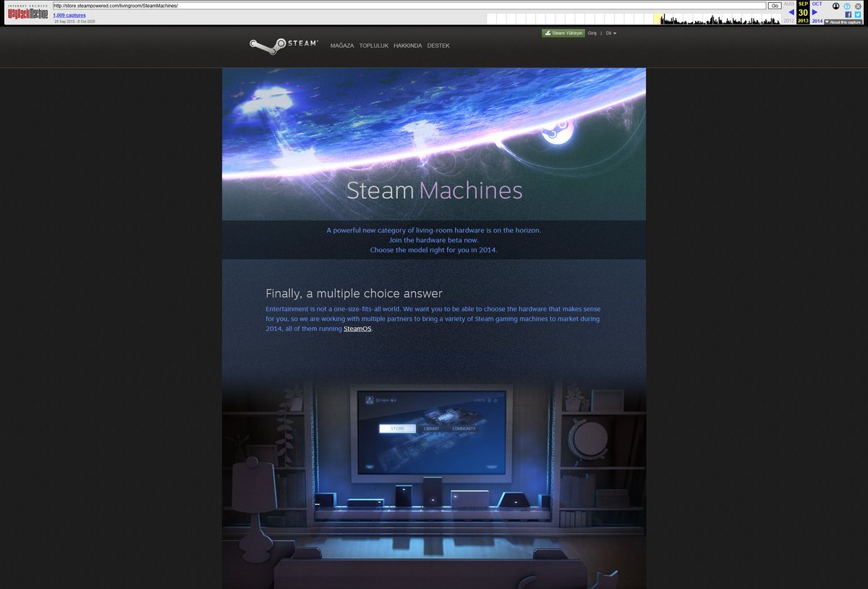Follow the SteamOS hyperlink
868x589 pixels.
[x=357, y=329]
